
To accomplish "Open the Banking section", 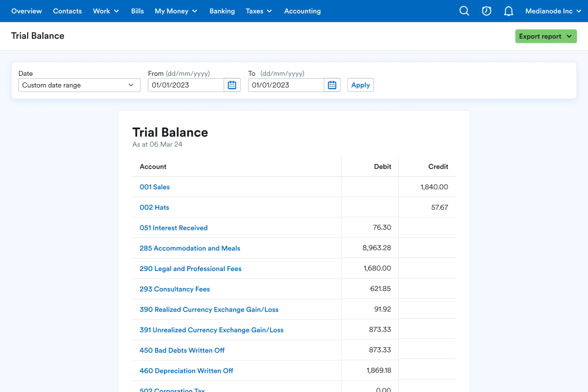I will [222, 11].
